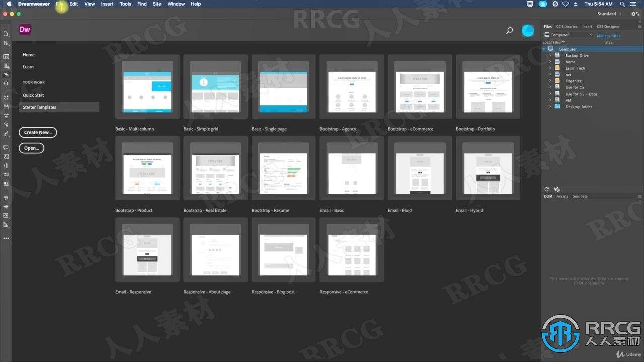Expand the VM drive node

pos(550,100)
